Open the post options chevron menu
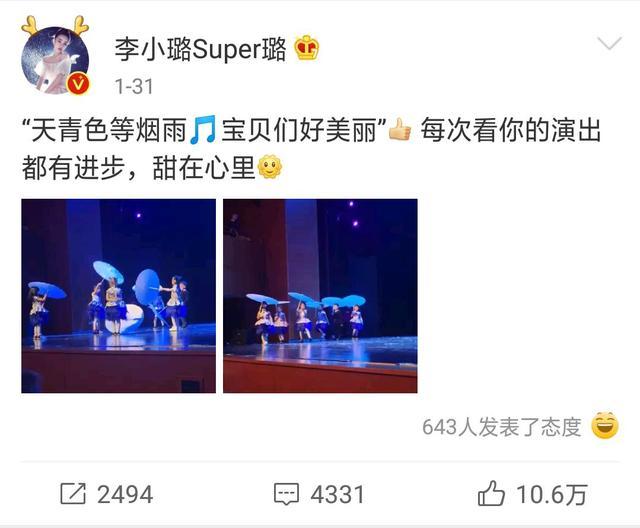640x528 pixels. [609, 43]
